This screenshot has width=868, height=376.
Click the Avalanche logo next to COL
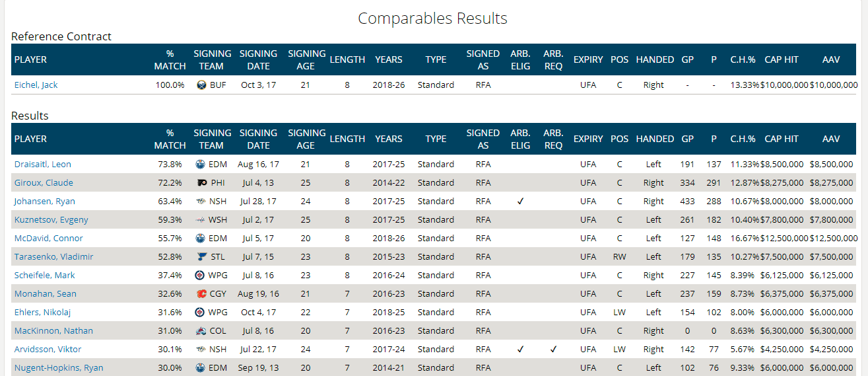pyautogui.click(x=202, y=331)
